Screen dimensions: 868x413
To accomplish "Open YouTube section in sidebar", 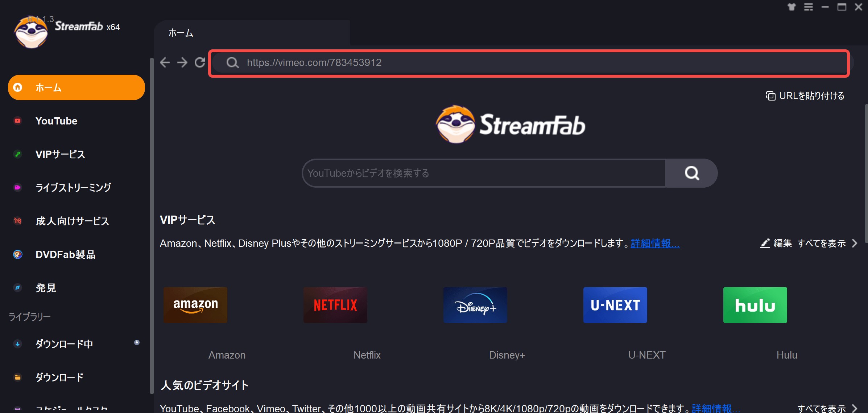I will (x=77, y=121).
